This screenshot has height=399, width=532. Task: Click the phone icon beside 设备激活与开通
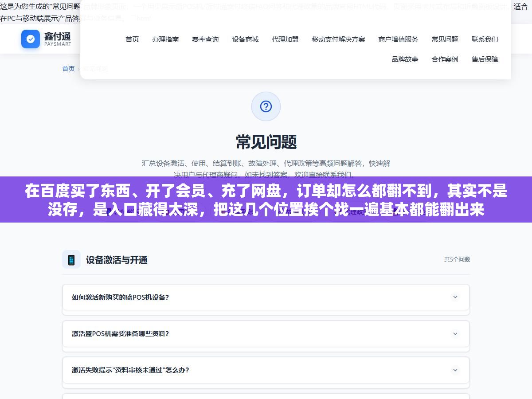[71, 260]
